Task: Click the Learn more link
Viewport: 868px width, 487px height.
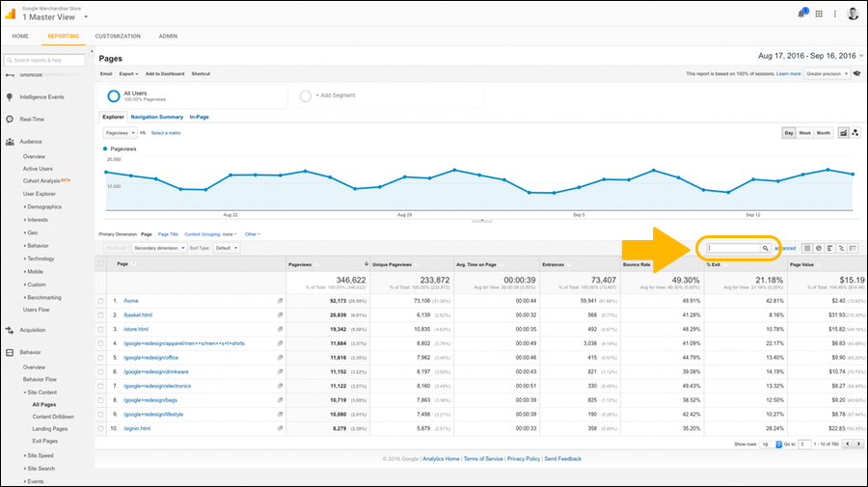Action: (788, 73)
